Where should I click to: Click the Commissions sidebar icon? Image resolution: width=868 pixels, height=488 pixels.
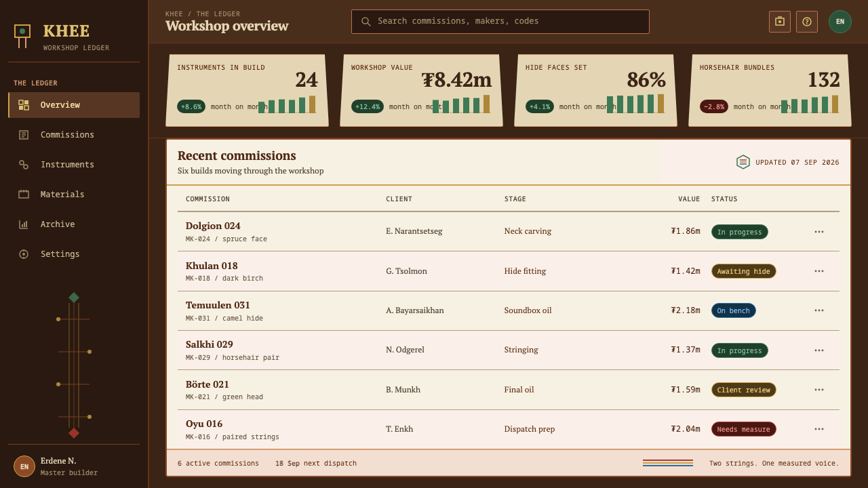pos(24,135)
